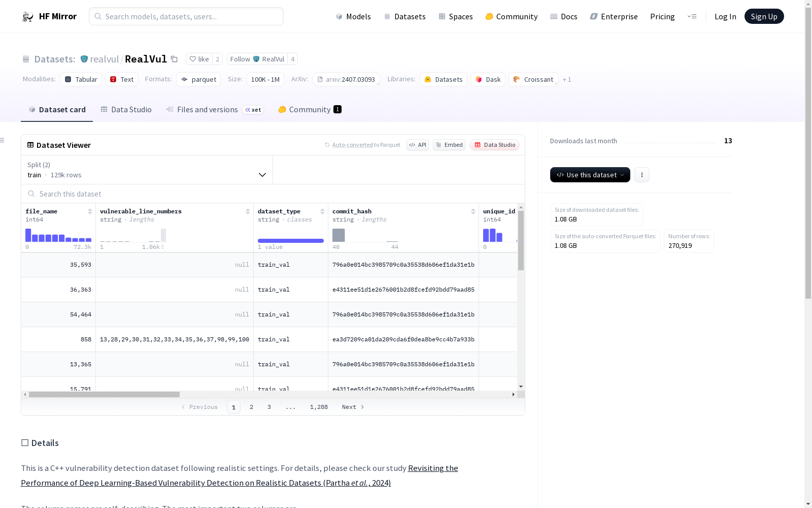The width and height of the screenshot is (812, 508).
Task: Click the commit_hash lengths histogram
Action: point(365,235)
